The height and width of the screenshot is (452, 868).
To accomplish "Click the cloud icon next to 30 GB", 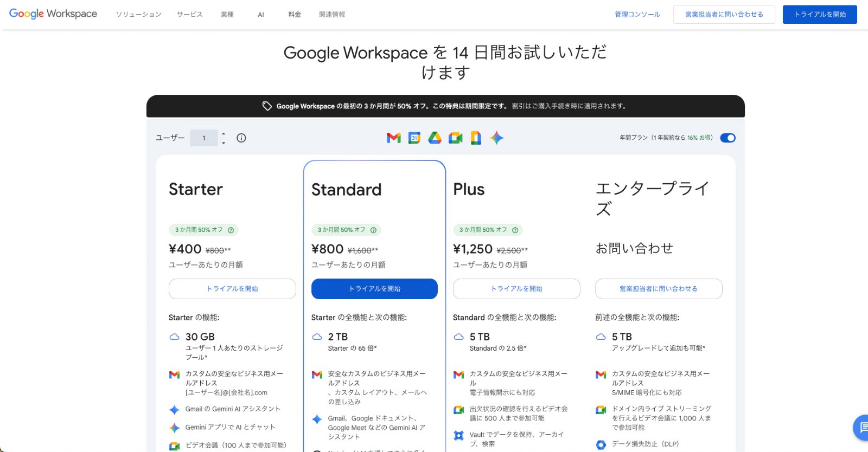I will 174,337.
